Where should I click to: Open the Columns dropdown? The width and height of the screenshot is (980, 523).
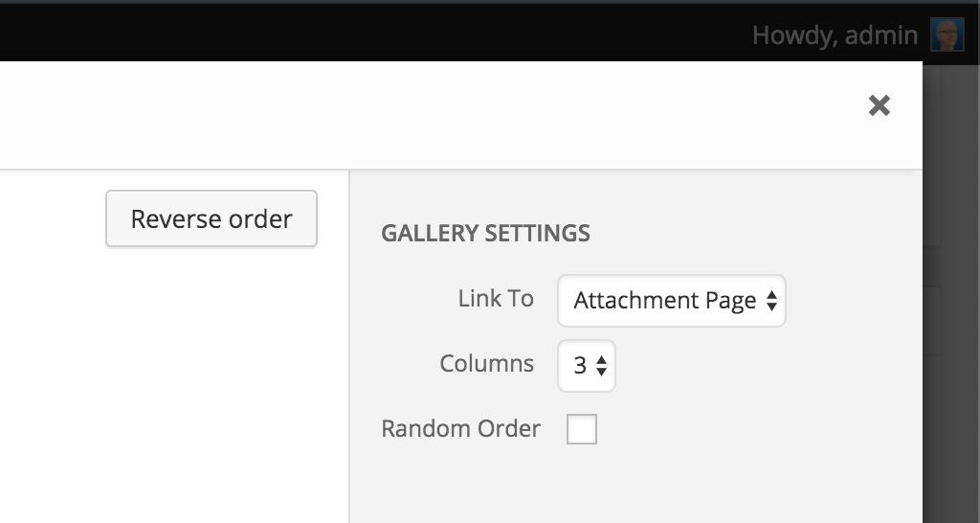tap(587, 365)
